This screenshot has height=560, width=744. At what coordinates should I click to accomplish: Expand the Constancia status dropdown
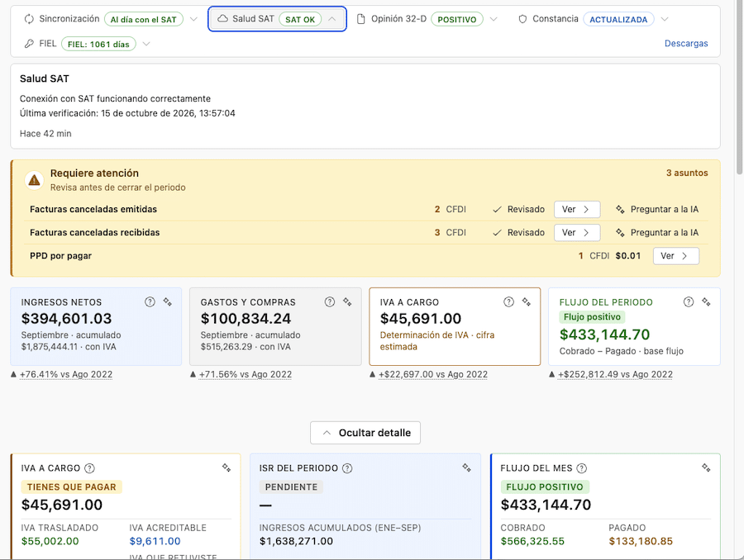pyautogui.click(x=665, y=19)
